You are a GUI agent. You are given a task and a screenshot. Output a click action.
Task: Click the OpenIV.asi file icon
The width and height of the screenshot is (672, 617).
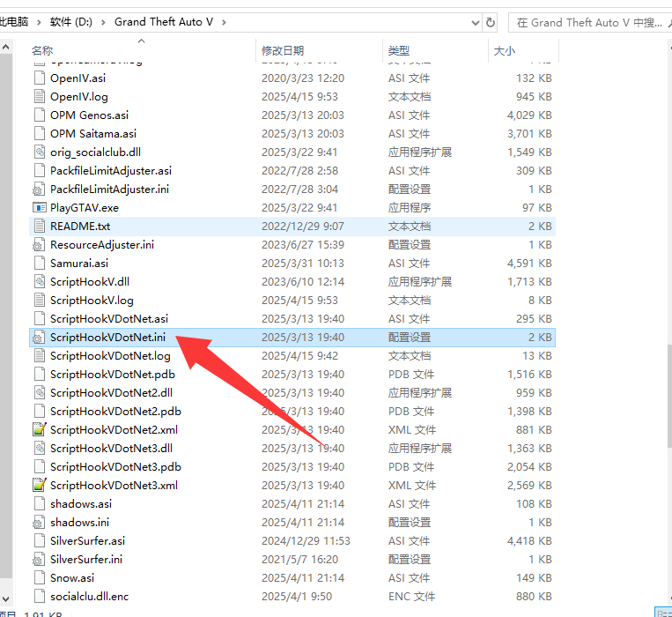coord(40,78)
